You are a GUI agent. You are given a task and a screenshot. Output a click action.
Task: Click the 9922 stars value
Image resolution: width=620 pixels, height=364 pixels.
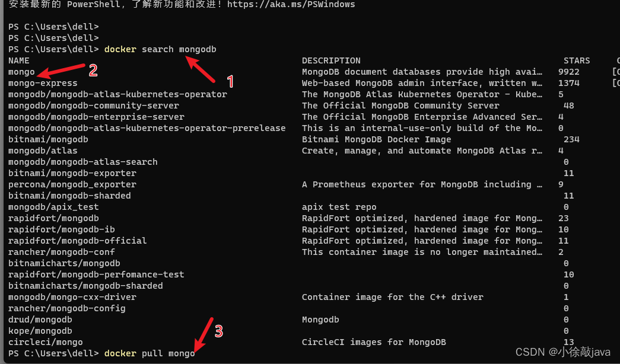(568, 72)
